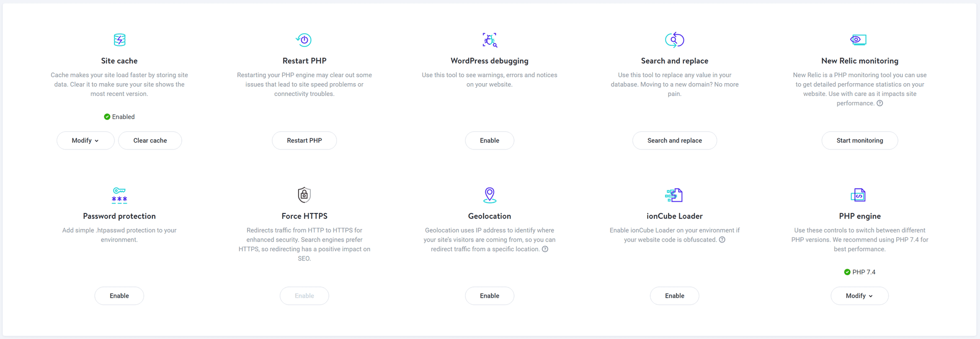The image size is (980, 339).
Task: Start monitoring with New Relic
Action: coord(860,140)
